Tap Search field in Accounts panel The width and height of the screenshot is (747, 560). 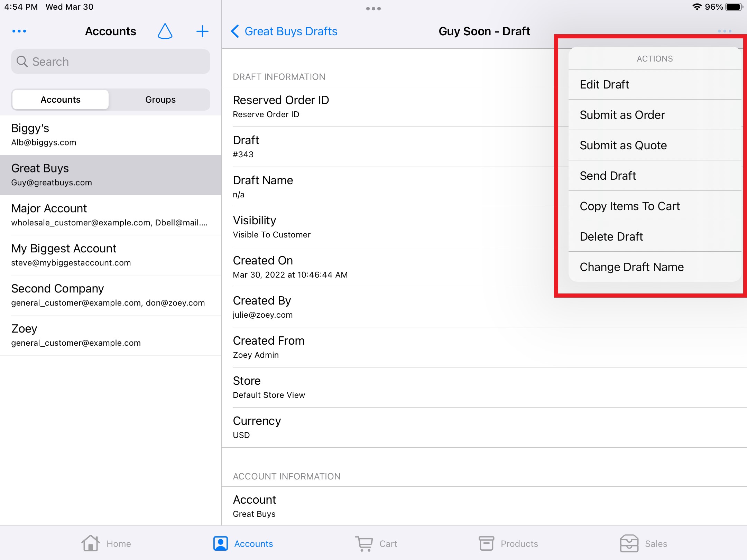pyautogui.click(x=111, y=61)
